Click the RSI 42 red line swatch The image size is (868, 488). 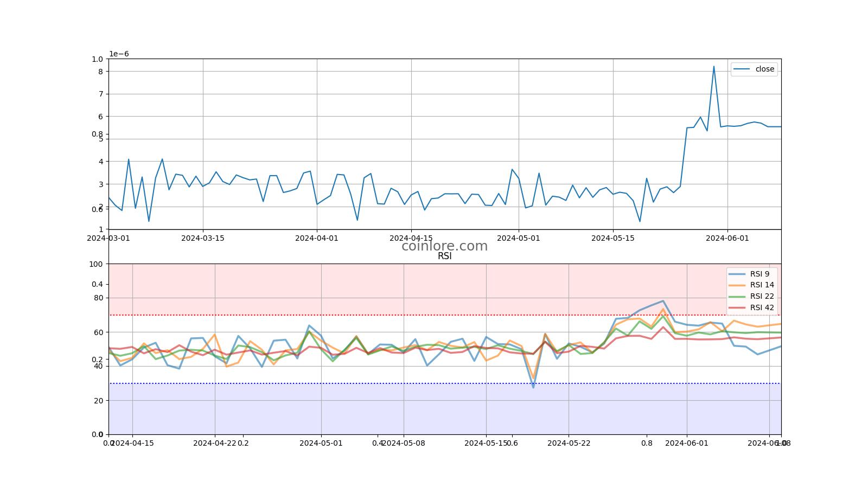[x=737, y=308]
